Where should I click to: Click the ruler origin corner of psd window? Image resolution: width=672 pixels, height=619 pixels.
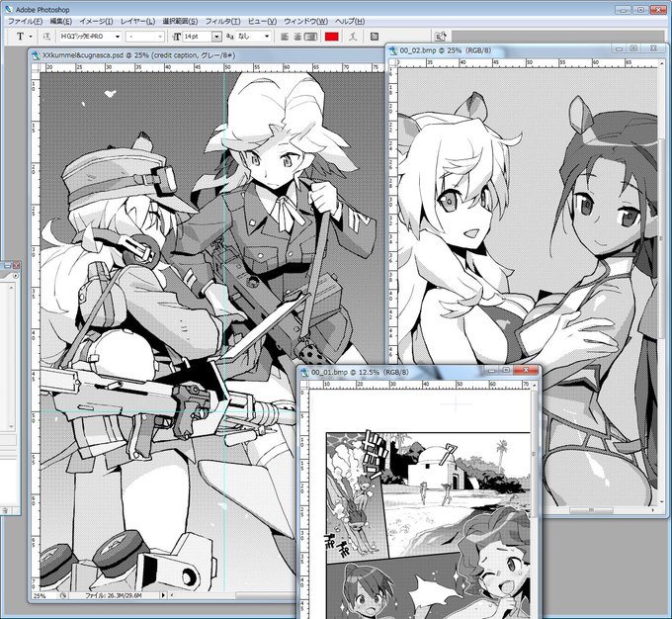click(x=36, y=68)
